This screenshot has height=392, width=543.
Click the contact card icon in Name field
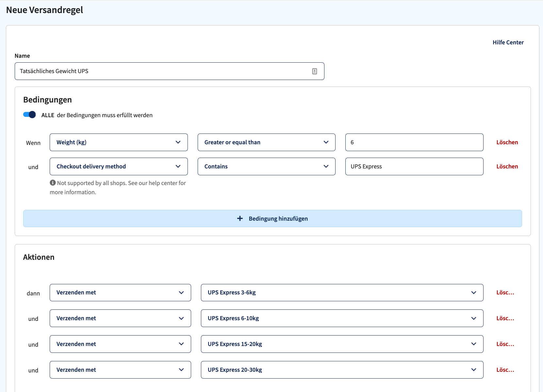click(x=314, y=71)
